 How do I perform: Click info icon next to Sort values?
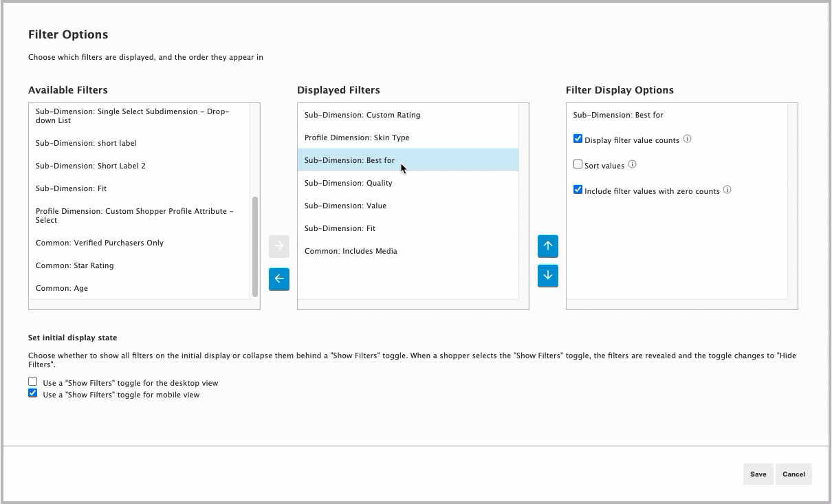coord(632,164)
